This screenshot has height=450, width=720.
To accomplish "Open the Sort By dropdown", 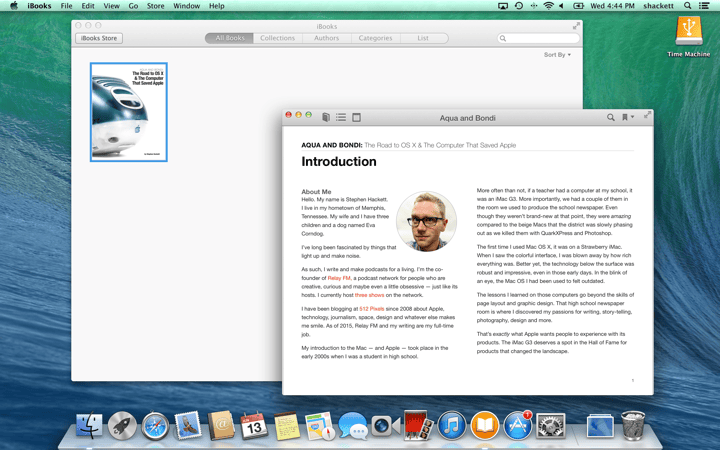I will tap(557, 55).
